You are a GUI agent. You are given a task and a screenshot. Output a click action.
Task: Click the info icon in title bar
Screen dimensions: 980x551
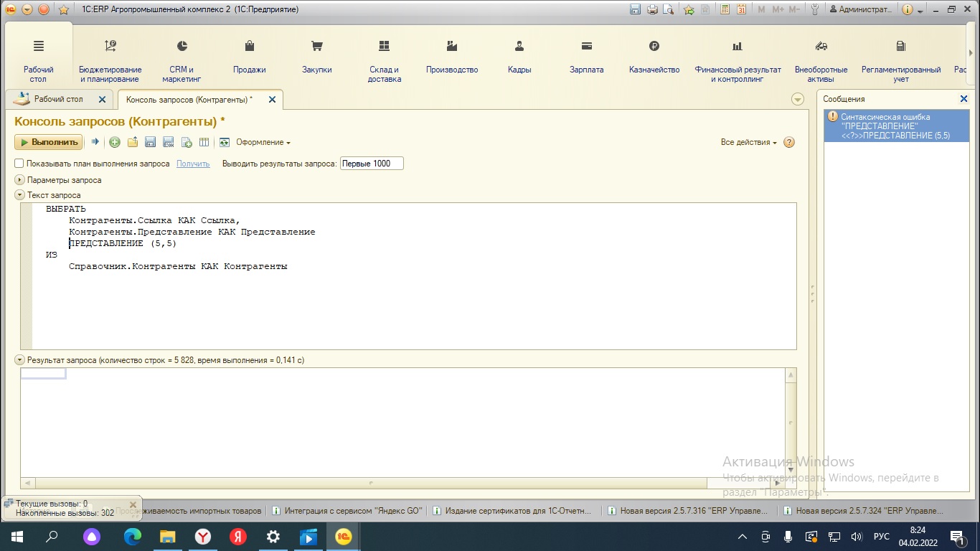point(908,9)
